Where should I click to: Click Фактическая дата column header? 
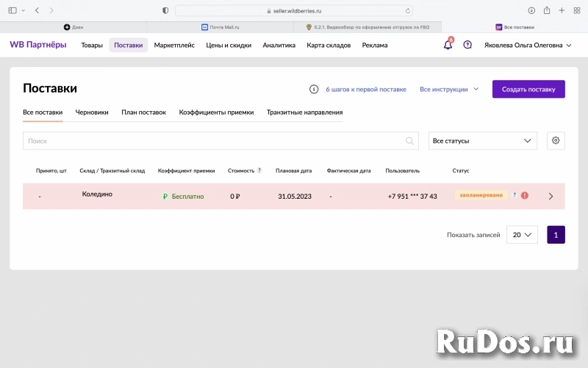(348, 171)
